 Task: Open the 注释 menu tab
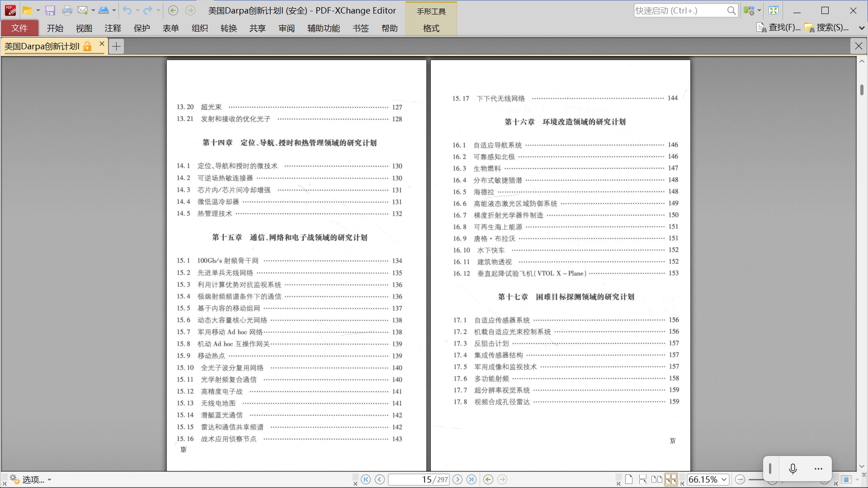[113, 28]
